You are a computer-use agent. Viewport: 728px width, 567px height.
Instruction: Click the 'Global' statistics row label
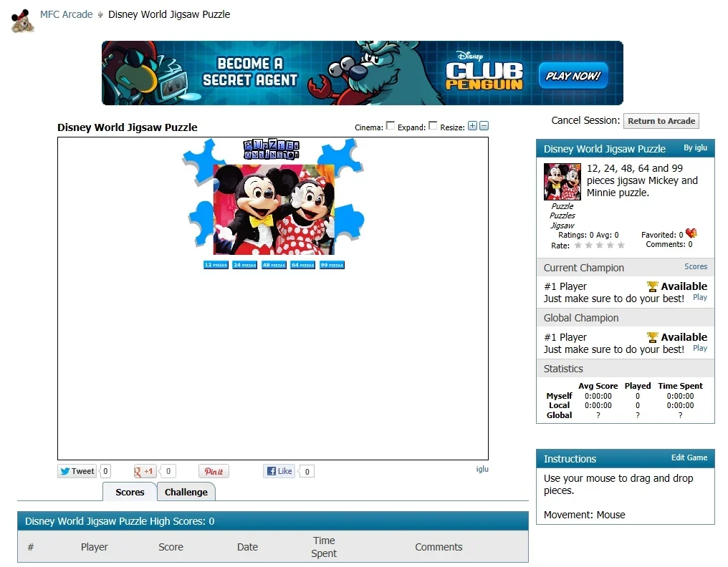[x=559, y=415]
